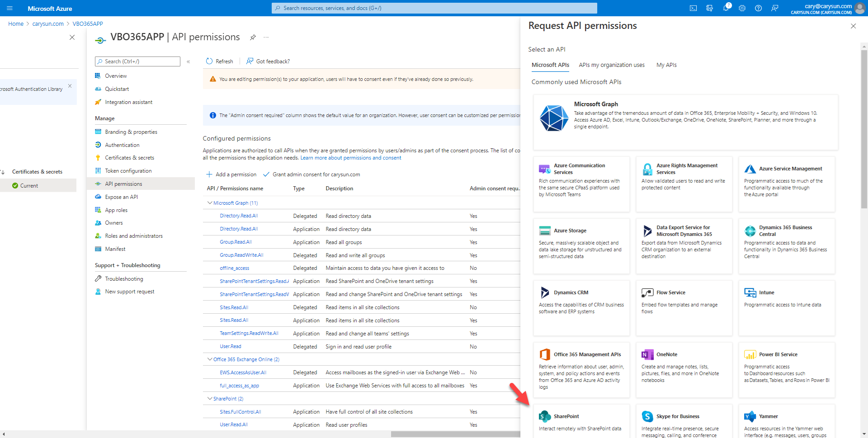Select the Azure Storage card
Image resolution: width=868 pixels, height=438 pixels.
tap(581, 246)
